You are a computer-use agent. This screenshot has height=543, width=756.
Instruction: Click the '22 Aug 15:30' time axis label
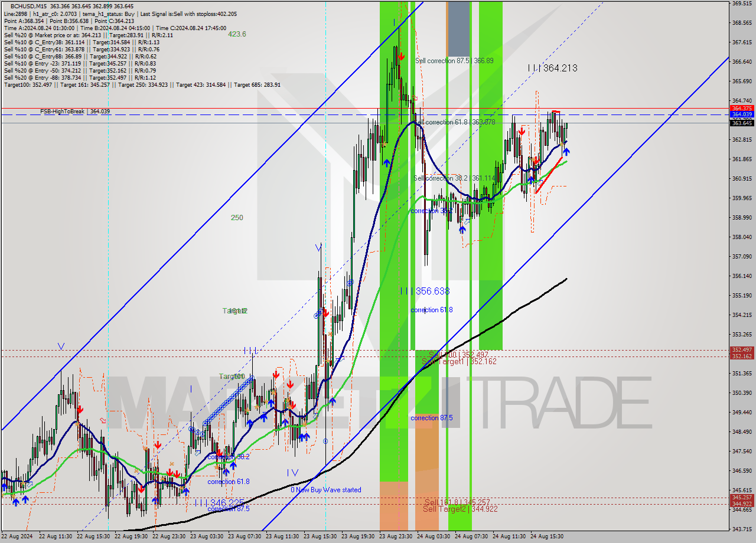pyautogui.click(x=94, y=537)
